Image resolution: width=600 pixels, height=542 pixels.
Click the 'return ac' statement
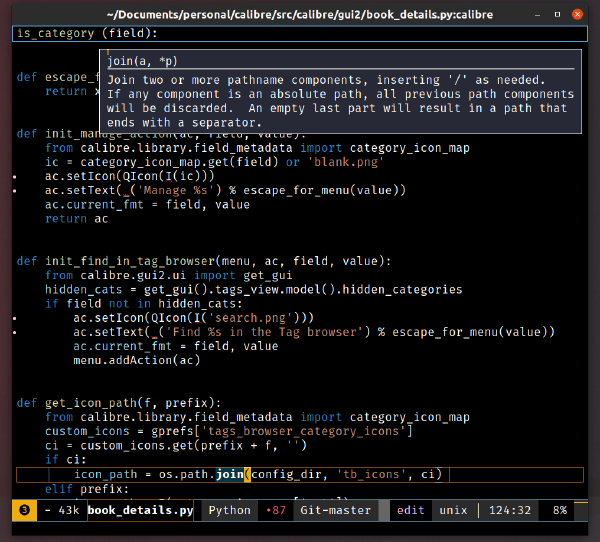pyautogui.click(x=77, y=219)
